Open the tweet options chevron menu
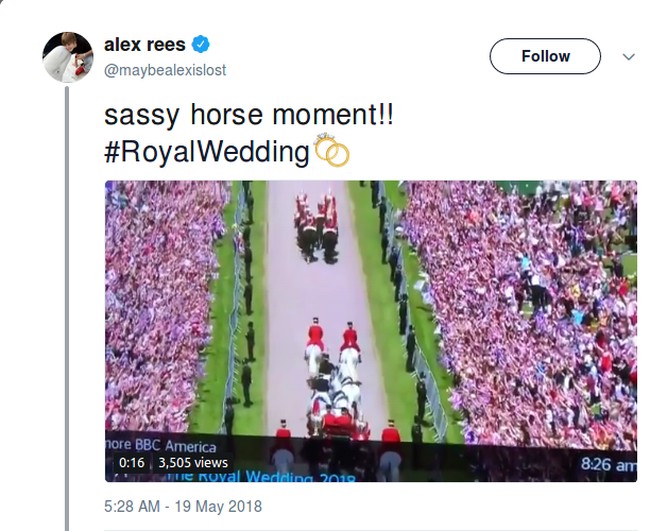The height and width of the screenshot is (531, 650). pyautogui.click(x=628, y=57)
